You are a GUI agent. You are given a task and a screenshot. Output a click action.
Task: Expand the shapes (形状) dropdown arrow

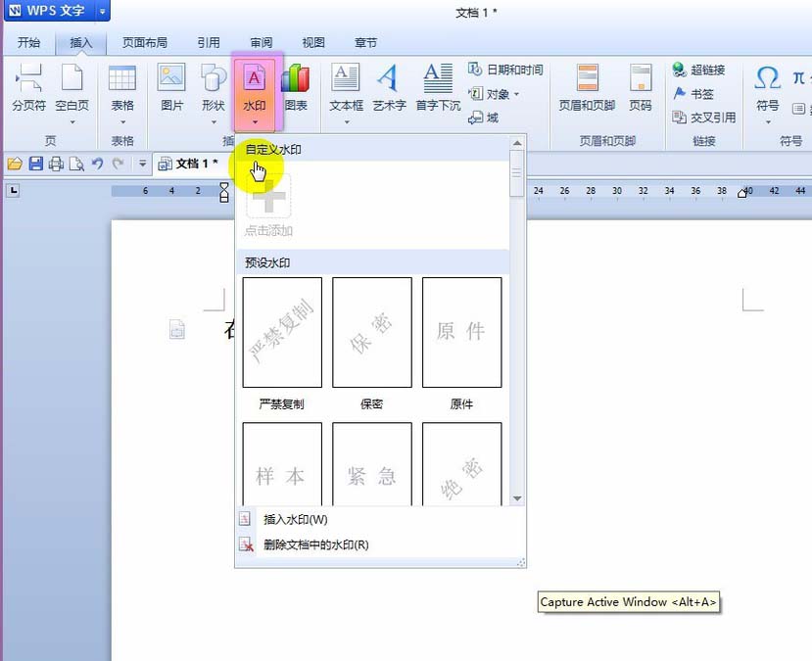(214, 122)
